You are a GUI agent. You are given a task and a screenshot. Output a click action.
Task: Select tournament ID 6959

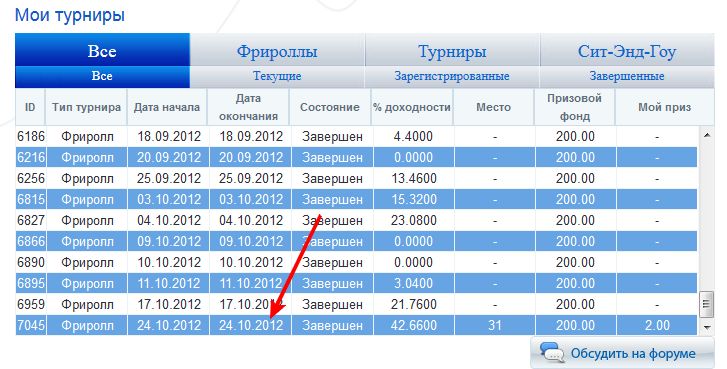31,304
